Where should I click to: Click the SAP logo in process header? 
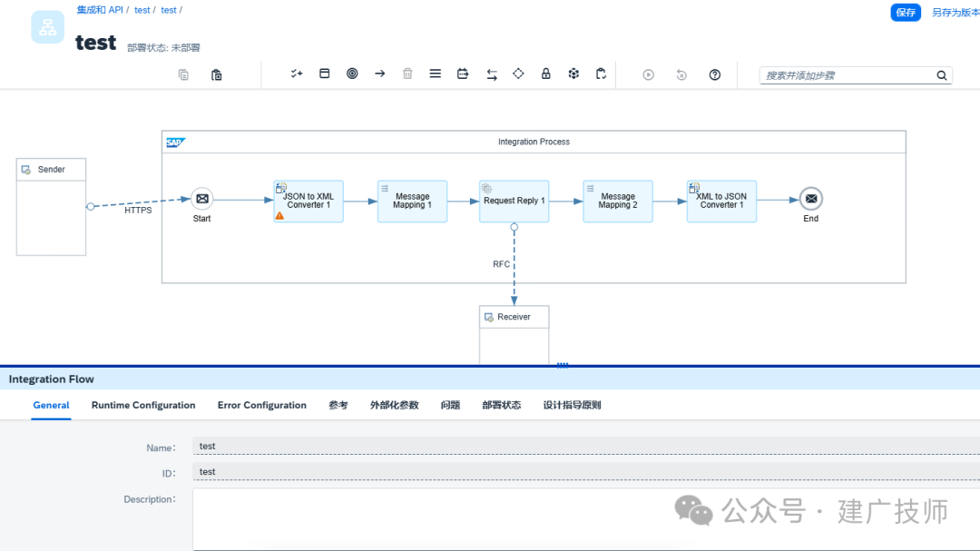(176, 143)
